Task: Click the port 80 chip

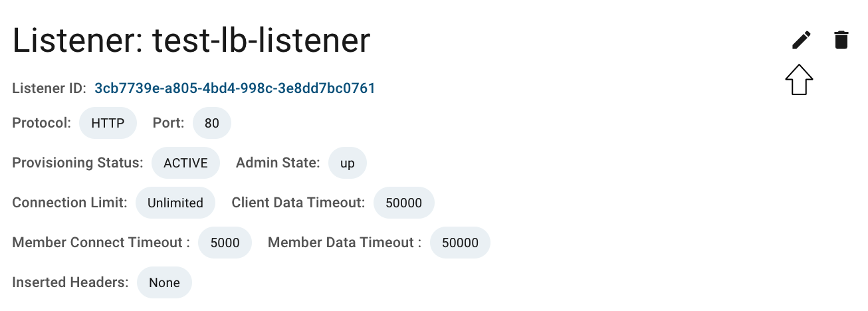Action: click(x=212, y=124)
